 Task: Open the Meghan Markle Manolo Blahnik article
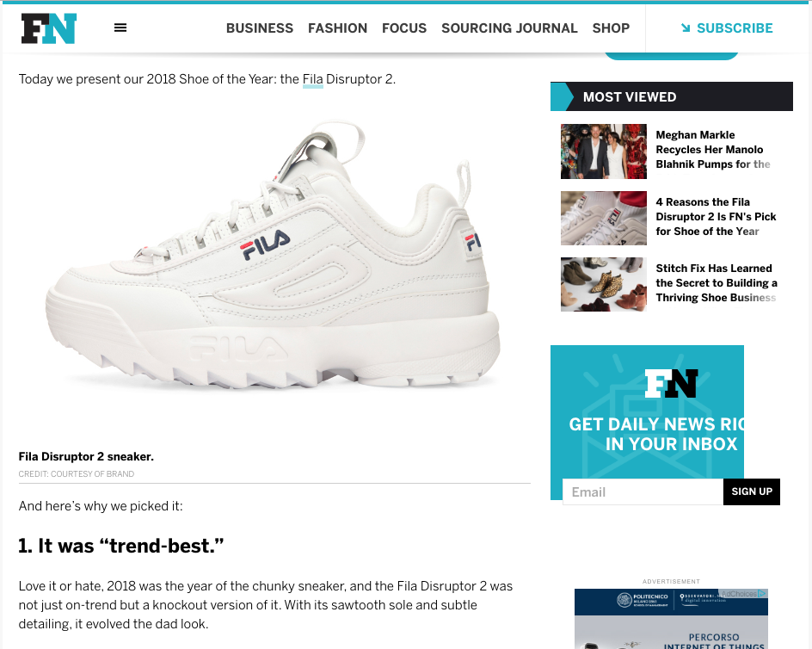[712, 149]
